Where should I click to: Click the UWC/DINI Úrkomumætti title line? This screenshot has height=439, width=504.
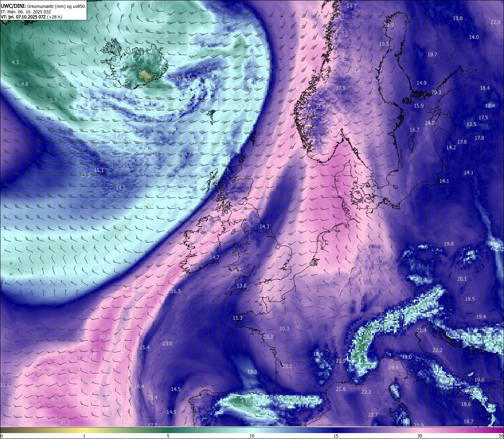point(43,6)
